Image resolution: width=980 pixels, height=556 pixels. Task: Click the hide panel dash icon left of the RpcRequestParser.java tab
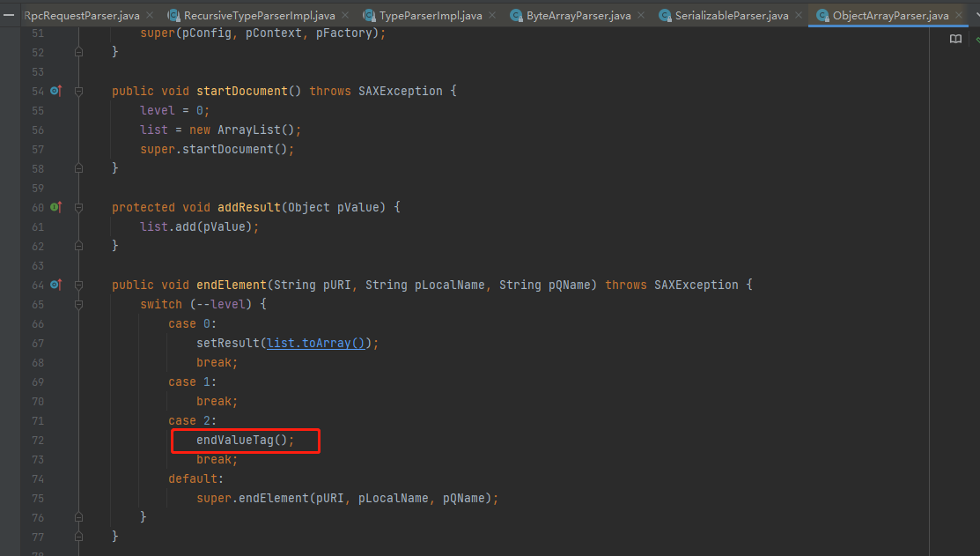9,15
